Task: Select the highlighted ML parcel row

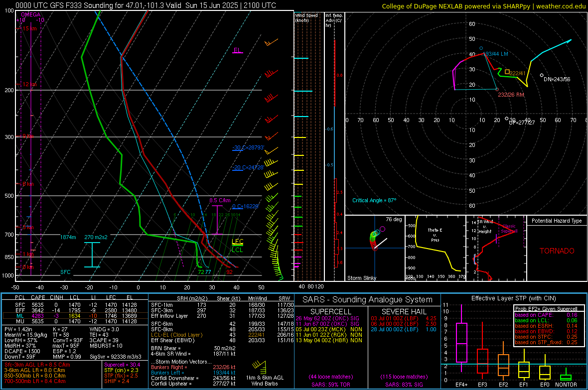Action: [x=75, y=316]
